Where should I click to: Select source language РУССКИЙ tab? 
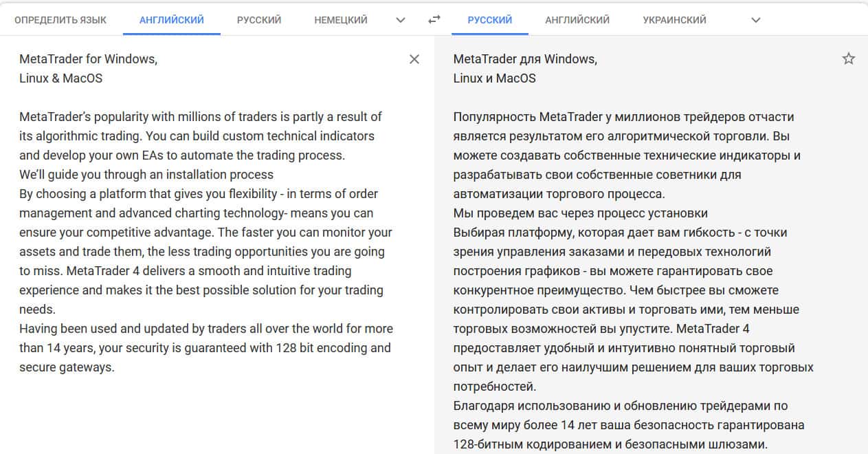(259, 20)
